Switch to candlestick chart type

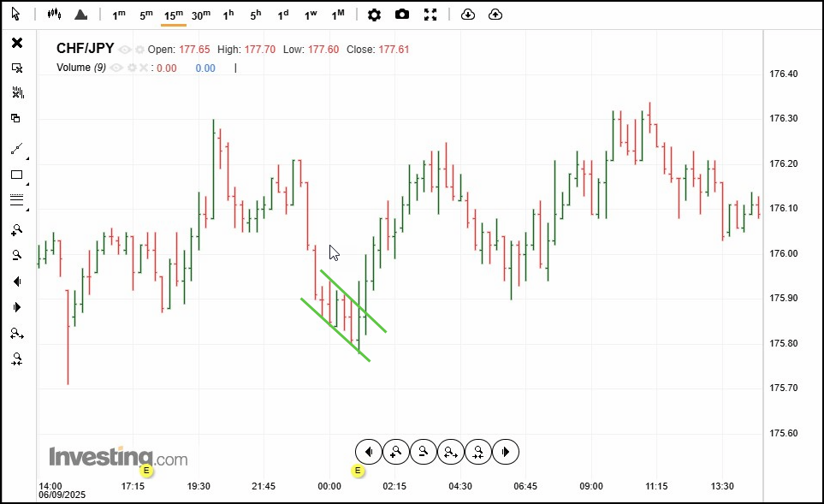54,15
